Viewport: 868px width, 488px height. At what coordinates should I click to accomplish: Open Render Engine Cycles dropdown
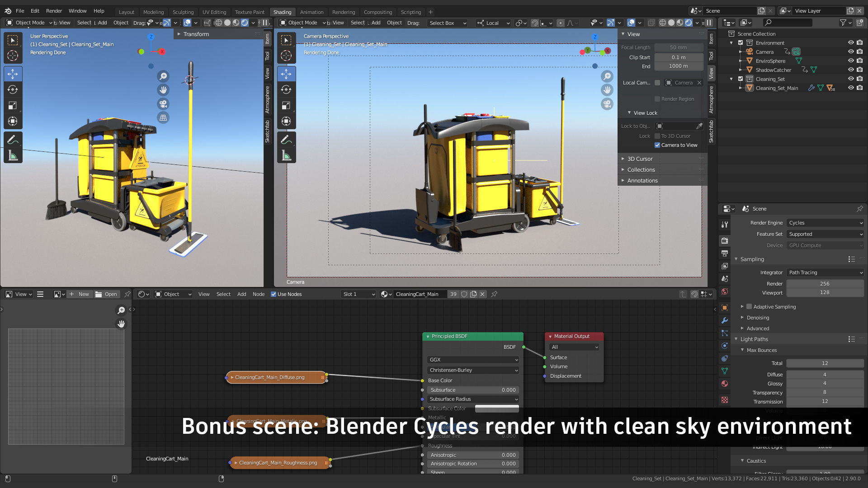[x=825, y=223]
